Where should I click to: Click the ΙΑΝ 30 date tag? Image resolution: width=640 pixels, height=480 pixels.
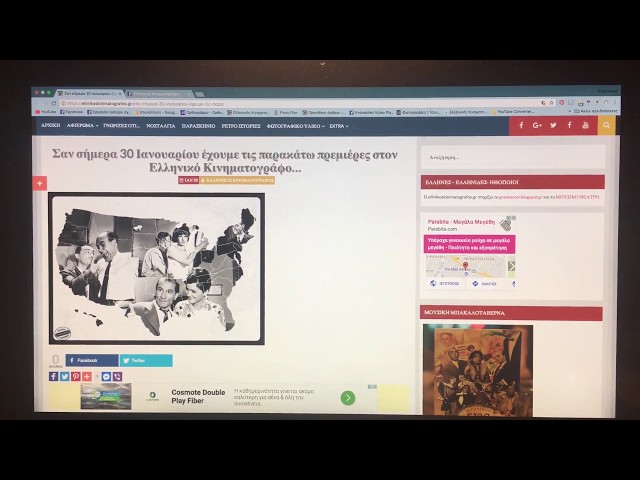tap(189, 180)
